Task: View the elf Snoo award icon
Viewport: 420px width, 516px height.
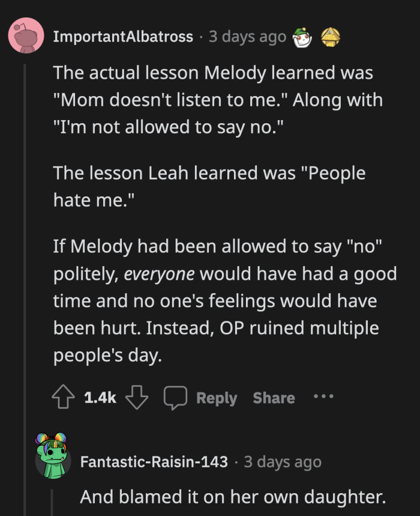Action: (x=302, y=36)
